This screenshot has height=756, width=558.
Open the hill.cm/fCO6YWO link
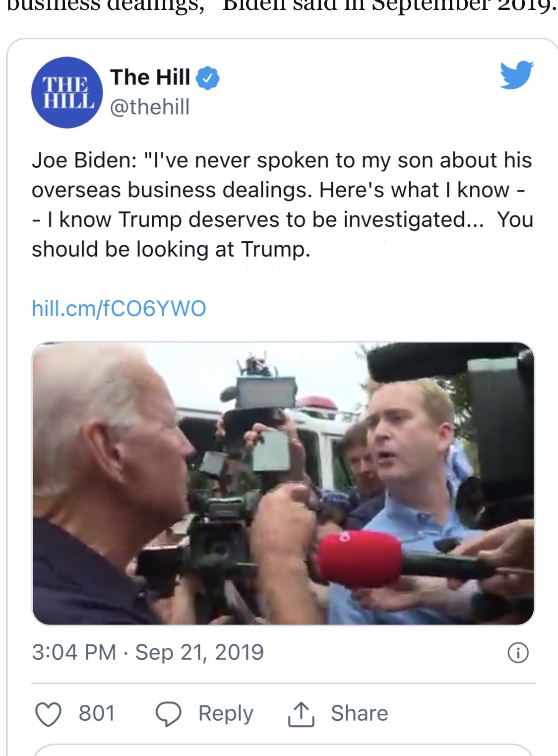pos(119,308)
